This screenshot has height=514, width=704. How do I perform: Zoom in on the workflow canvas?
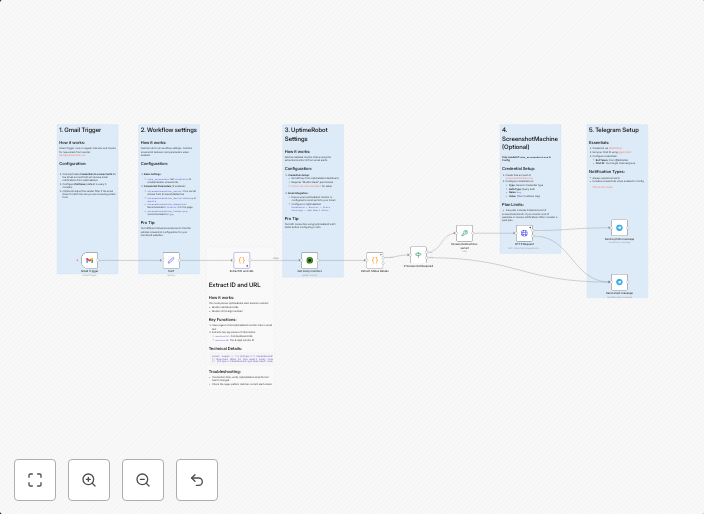[89, 480]
